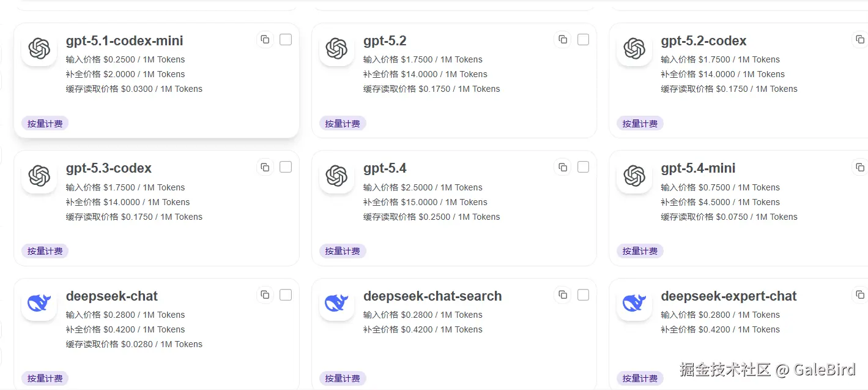
Task: Select deepseek-chat cache read price $0.0280 line
Action: pyautogui.click(x=134, y=344)
